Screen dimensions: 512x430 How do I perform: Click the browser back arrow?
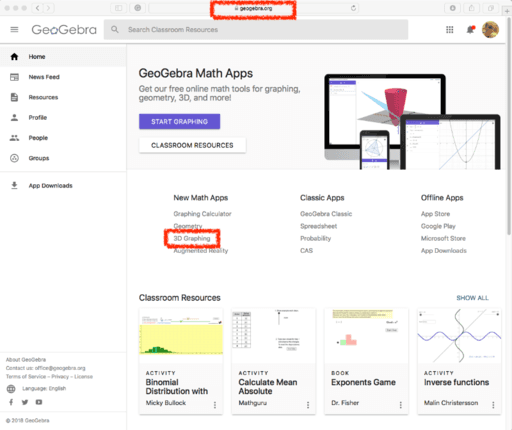pyautogui.click(x=37, y=8)
